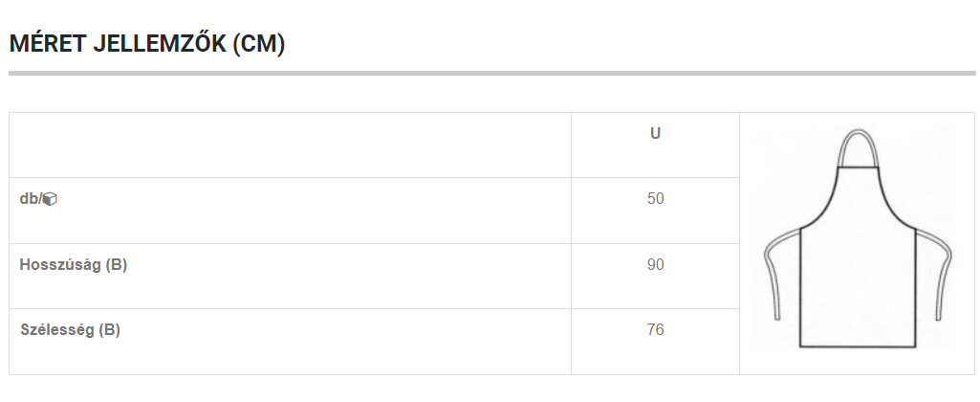
Task: Click the word JELLEMZŐK in the title
Action: [x=160, y=44]
